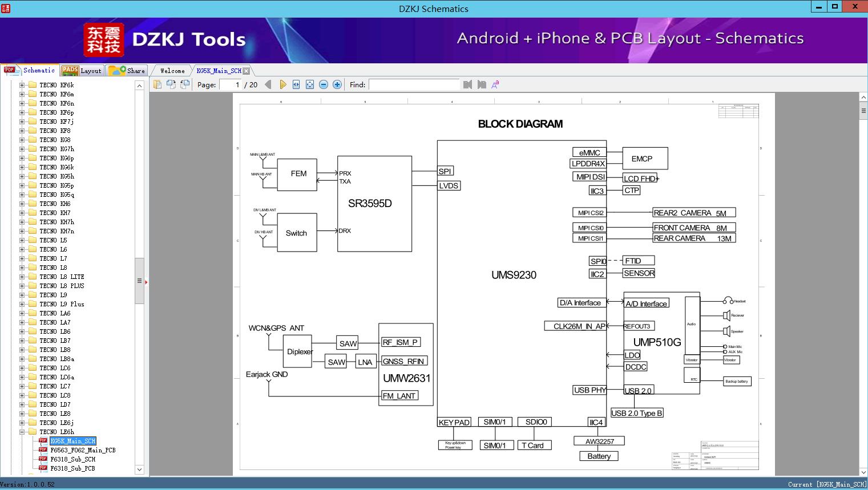Viewport: 868px width, 490px height.
Task: Go to the next page arrow
Action: click(282, 84)
